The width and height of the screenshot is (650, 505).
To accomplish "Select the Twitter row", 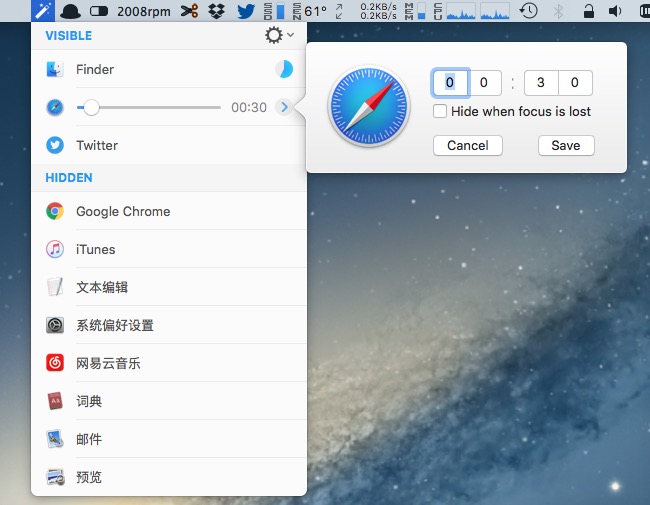I will tap(169, 146).
